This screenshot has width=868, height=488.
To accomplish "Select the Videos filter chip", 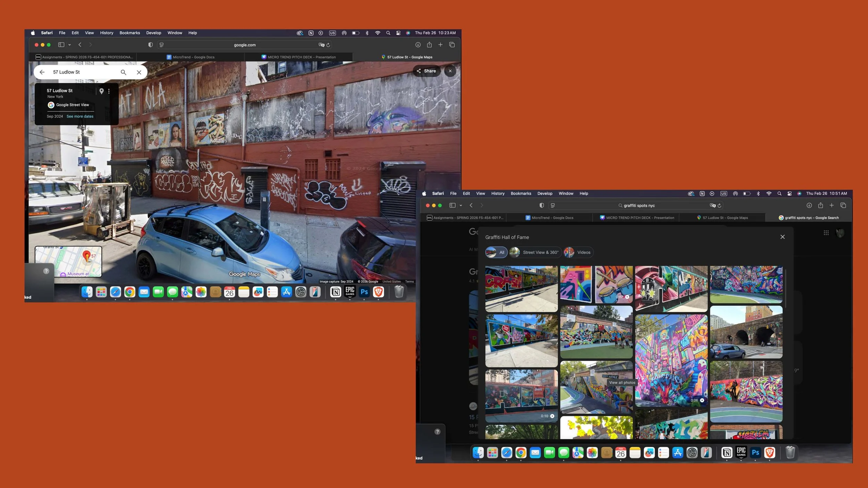I will [578, 252].
